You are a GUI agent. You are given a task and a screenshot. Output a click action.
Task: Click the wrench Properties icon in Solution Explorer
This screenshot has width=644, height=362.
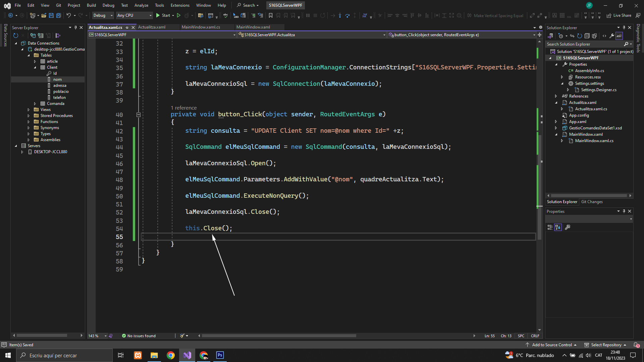point(611,36)
